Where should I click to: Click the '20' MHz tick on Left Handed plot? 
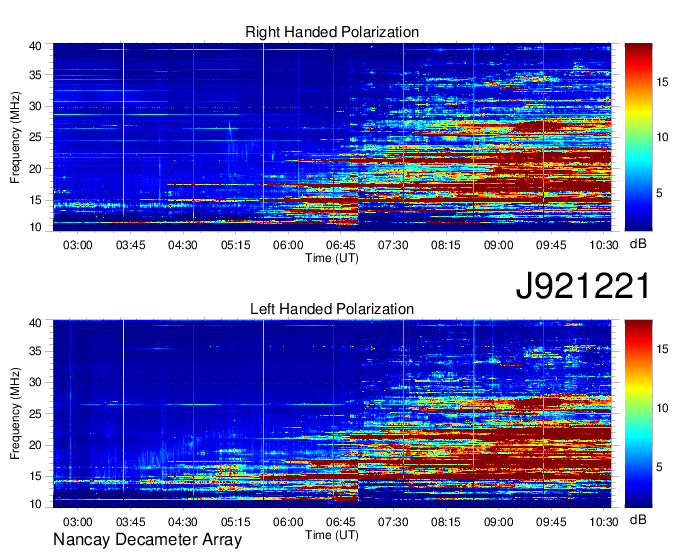coord(36,445)
